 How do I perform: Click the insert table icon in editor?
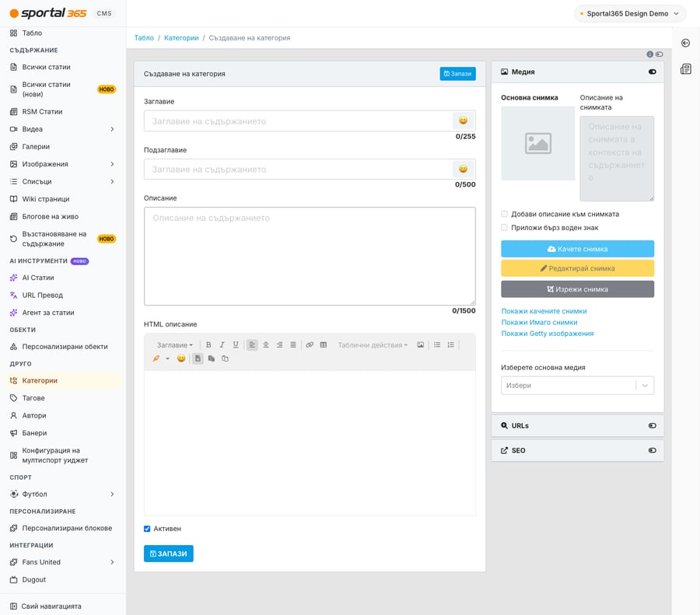pos(324,345)
